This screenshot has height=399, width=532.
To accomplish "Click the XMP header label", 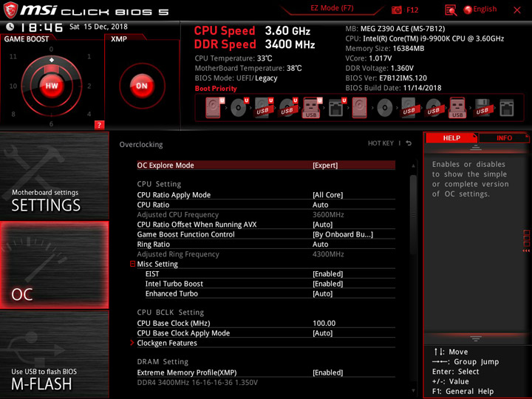I will point(119,39).
